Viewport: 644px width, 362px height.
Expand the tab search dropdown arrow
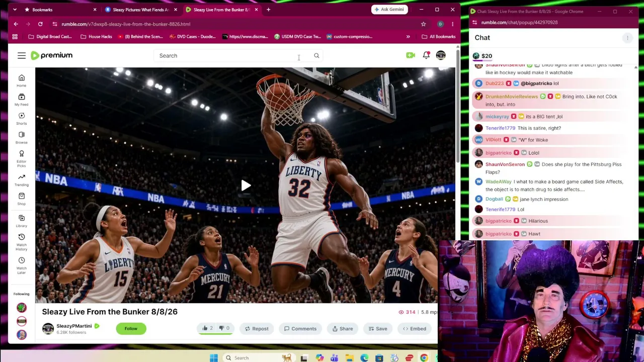tap(15, 10)
